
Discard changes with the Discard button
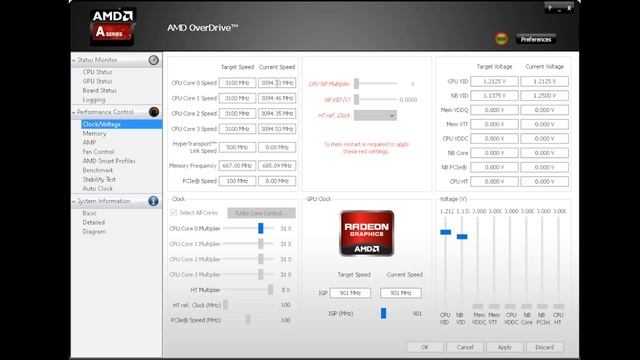click(x=544, y=347)
